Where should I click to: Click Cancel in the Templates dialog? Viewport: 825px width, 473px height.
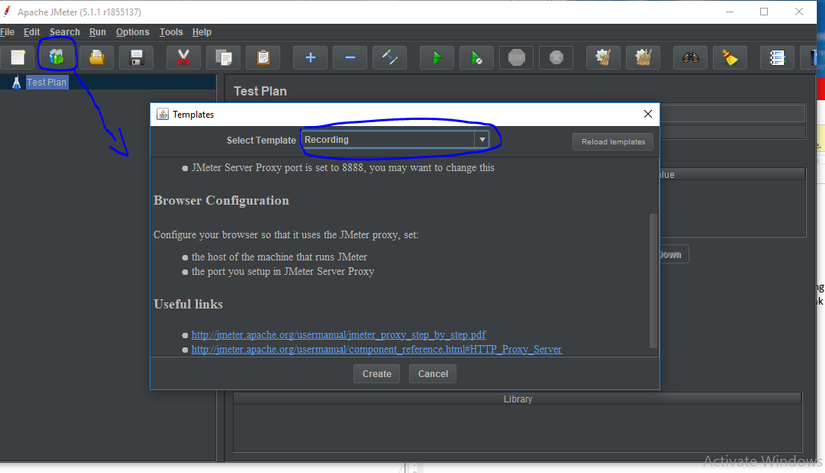432,374
